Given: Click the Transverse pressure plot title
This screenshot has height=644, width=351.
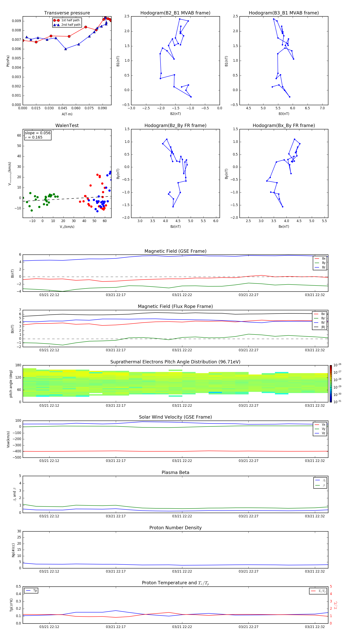Looking at the screenshot, I should (67, 13).
